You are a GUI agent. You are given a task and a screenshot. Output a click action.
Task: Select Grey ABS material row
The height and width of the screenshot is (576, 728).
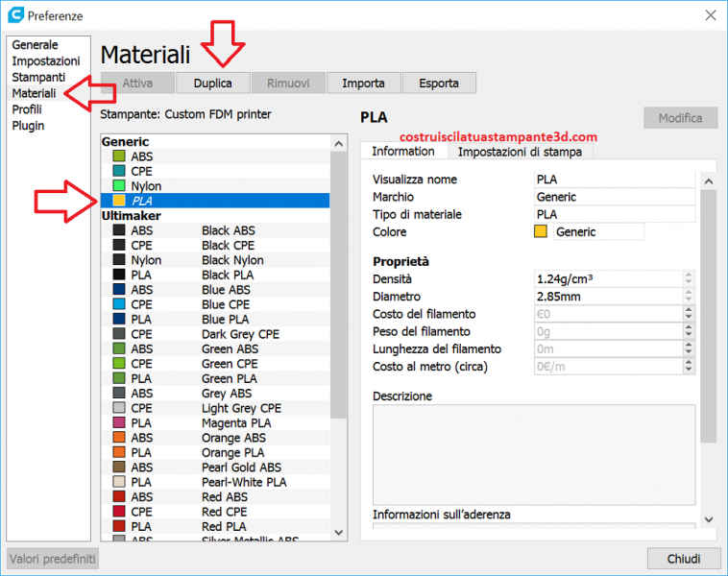coord(215,394)
